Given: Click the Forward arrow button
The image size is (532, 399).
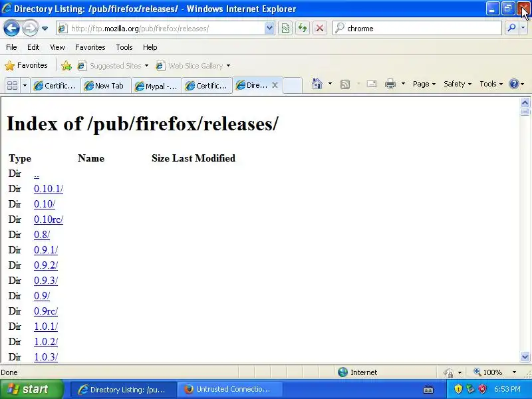Looking at the screenshot, I should [30, 28].
